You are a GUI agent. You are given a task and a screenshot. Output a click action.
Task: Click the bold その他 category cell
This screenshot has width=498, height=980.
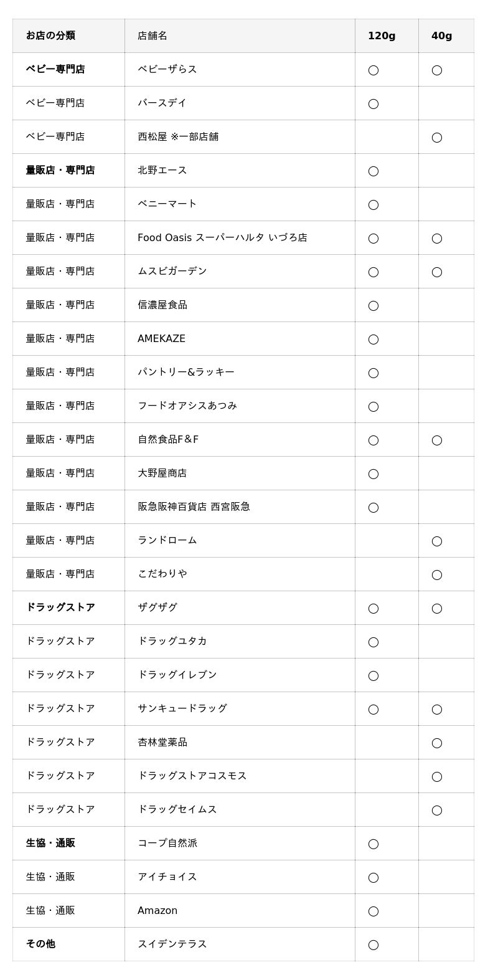click(x=40, y=944)
